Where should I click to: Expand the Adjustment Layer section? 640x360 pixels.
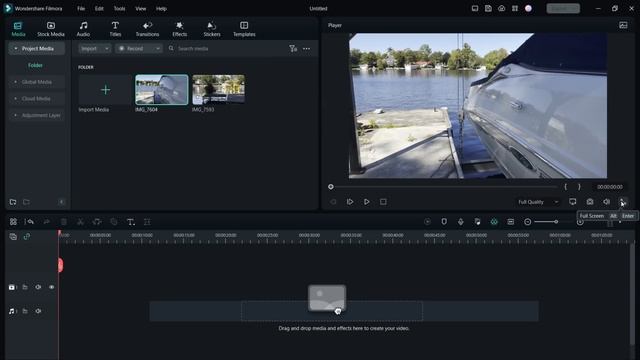16,116
